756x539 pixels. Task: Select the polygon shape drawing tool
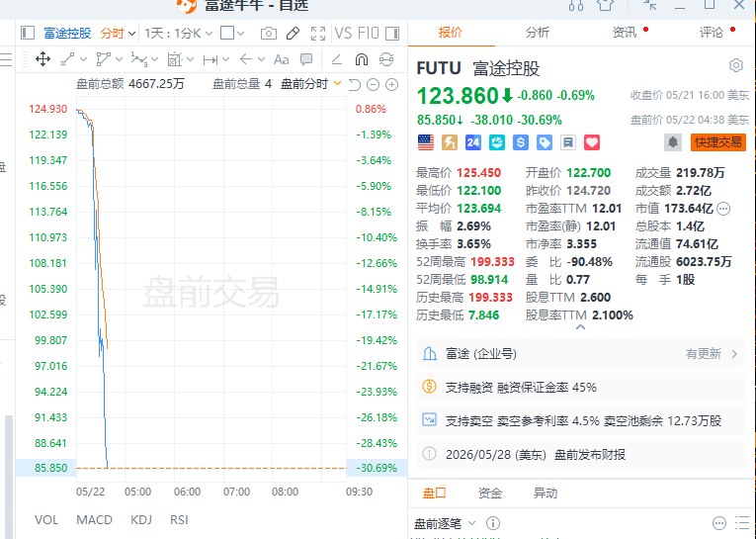(103, 59)
